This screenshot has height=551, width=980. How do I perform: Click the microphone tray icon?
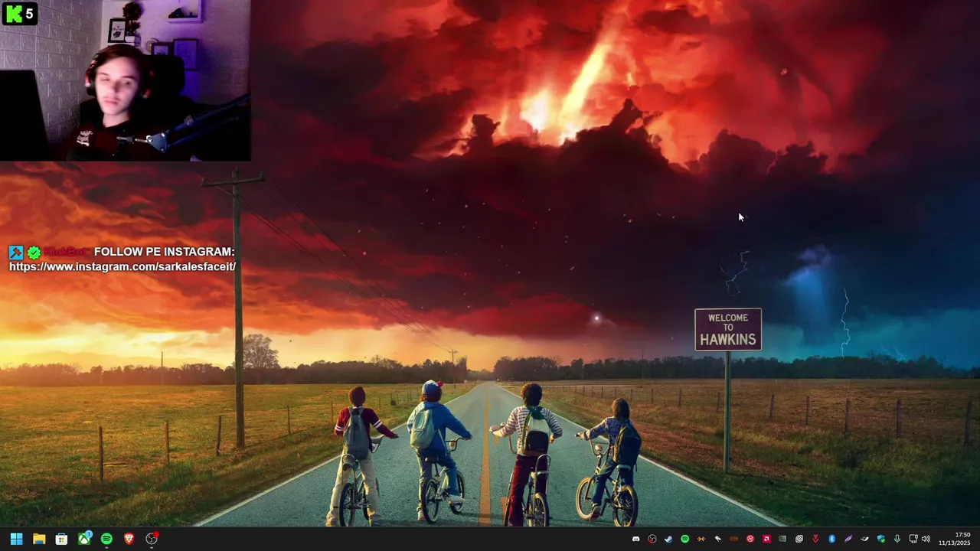click(x=897, y=539)
